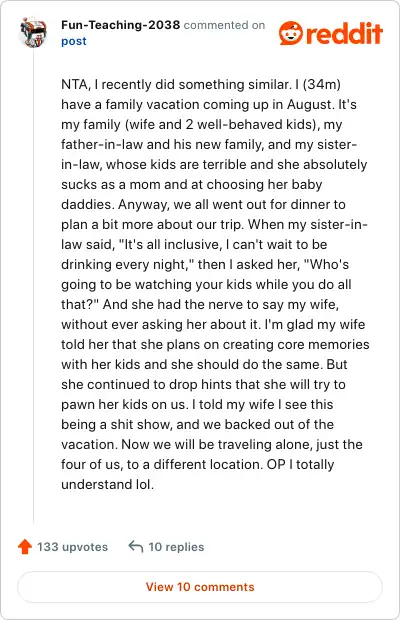Screen dimensions: 400x620
Task: Open Fun-Teaching-2038's avatar image
Action: pyautogui.click(x=34, y=32)
